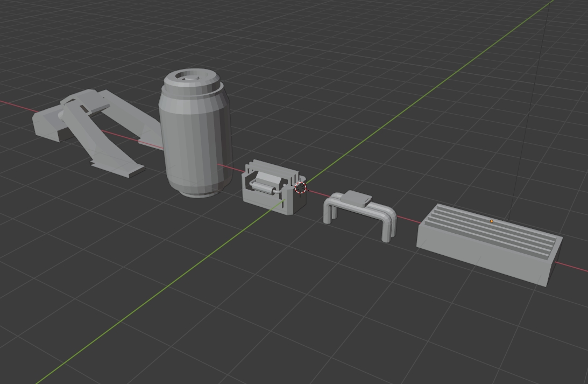Click the red-white 3D cursor ring
Viewport: 588px width, 384px height.
[300, 187]
